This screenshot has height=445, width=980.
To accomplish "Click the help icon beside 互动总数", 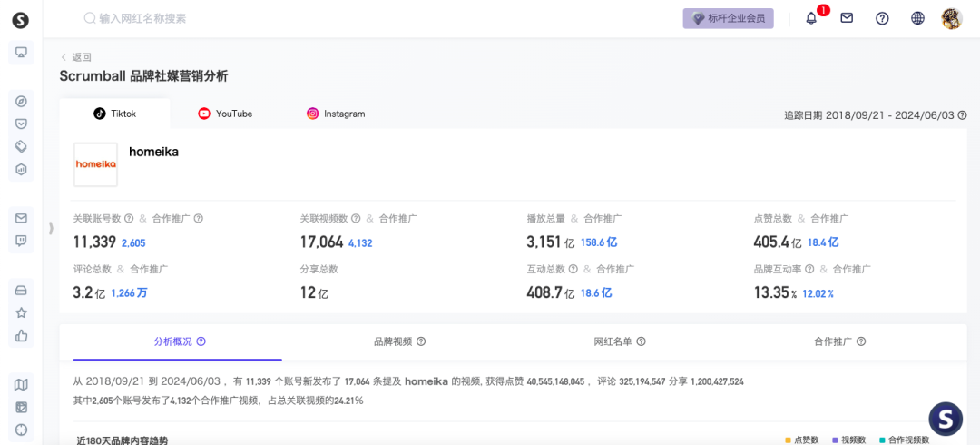I will click(573, 269).
